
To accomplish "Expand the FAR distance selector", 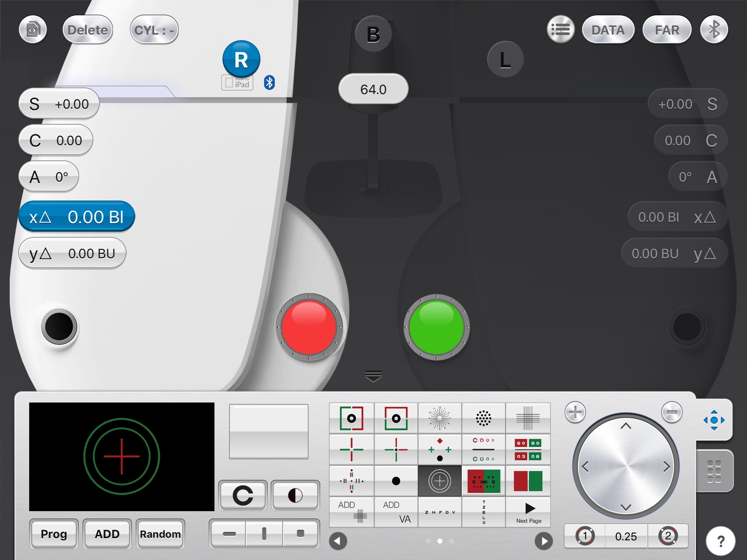I will click(668, 30).
